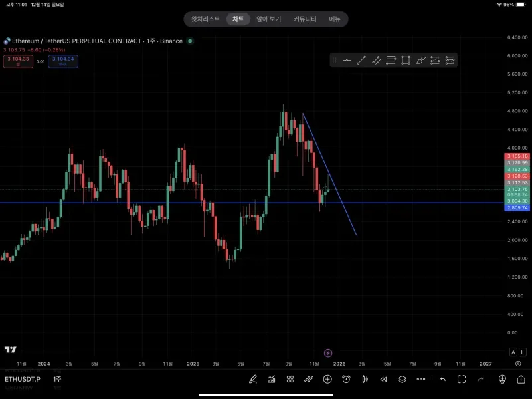The width and height of the screenshot is (532, 399).
Task: Tap the 3,128.53 red price label
Action: pos(517,176)
